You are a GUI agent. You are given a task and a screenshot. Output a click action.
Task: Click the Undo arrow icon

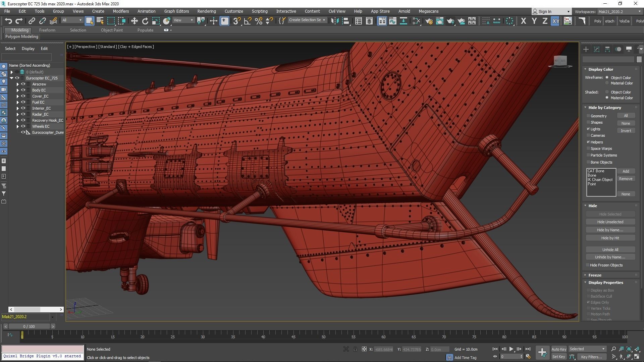pos(8,21)
